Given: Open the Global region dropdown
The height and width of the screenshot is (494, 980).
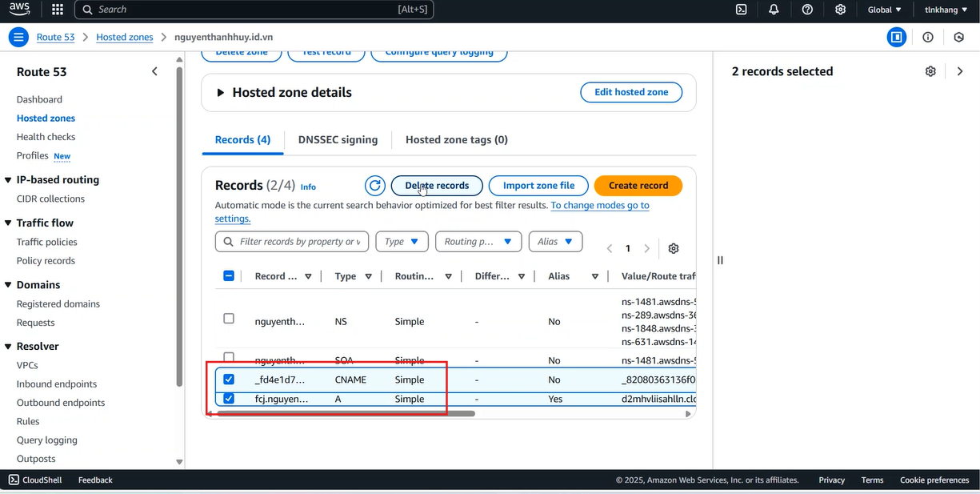Looking at the screenshot, I should click(x=885, y=10).
